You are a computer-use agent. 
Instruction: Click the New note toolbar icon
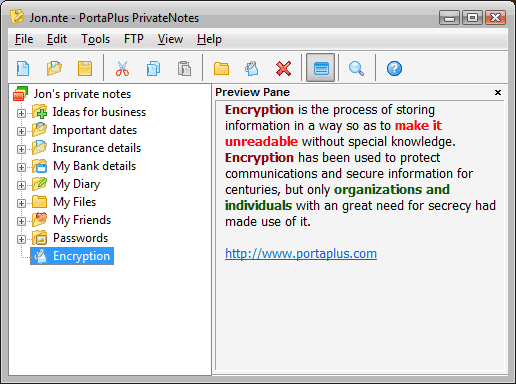click(252, 68)
